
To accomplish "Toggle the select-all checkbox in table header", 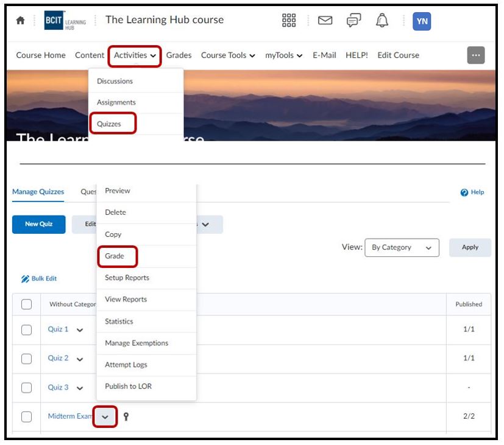I will pos(27,304).
